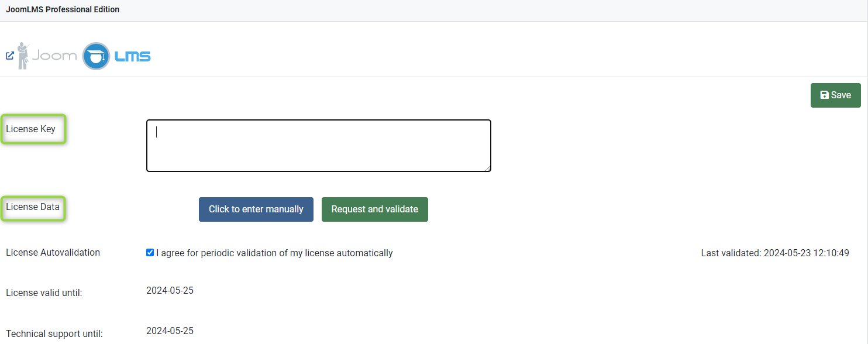The height and width of the screenshot is (344, 868).
Task: Click the License Autovalidation label
Action: 53,253
